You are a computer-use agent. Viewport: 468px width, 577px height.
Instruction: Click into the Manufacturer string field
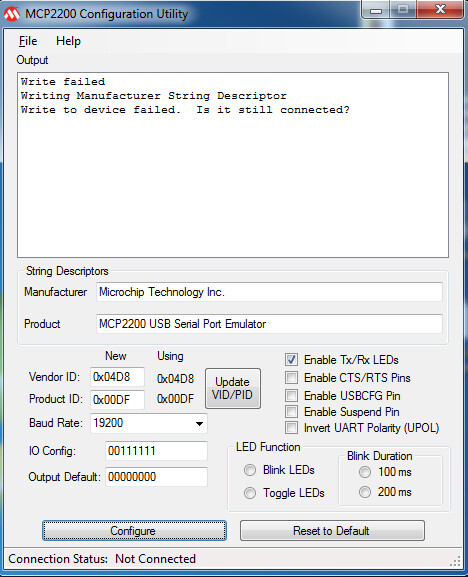pyautogui.click(x=269, y=292)
